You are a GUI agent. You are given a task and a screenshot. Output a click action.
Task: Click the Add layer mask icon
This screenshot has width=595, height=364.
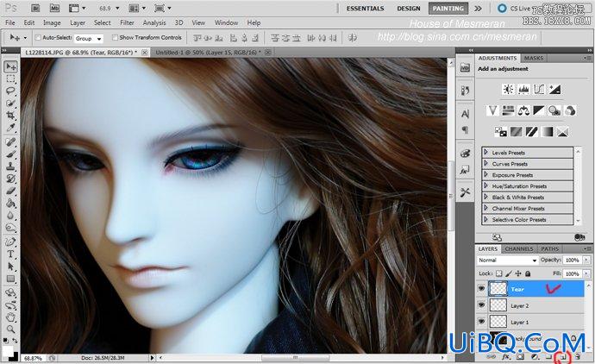520,356
